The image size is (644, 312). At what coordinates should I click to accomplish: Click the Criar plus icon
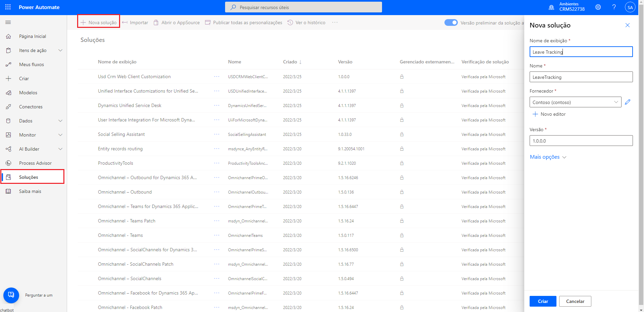pos(9,79)
